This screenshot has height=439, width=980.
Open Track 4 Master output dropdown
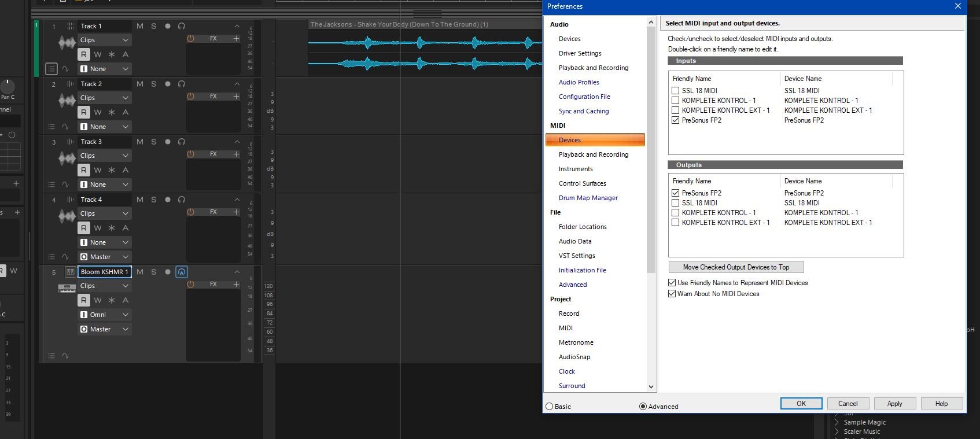(x=105, y=257)
